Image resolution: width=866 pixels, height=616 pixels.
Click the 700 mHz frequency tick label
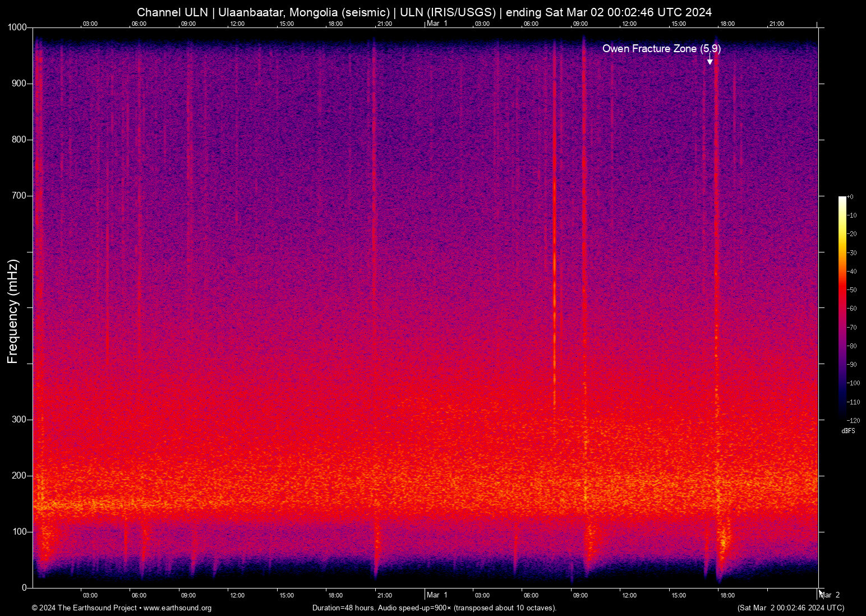tap(19, 196)
